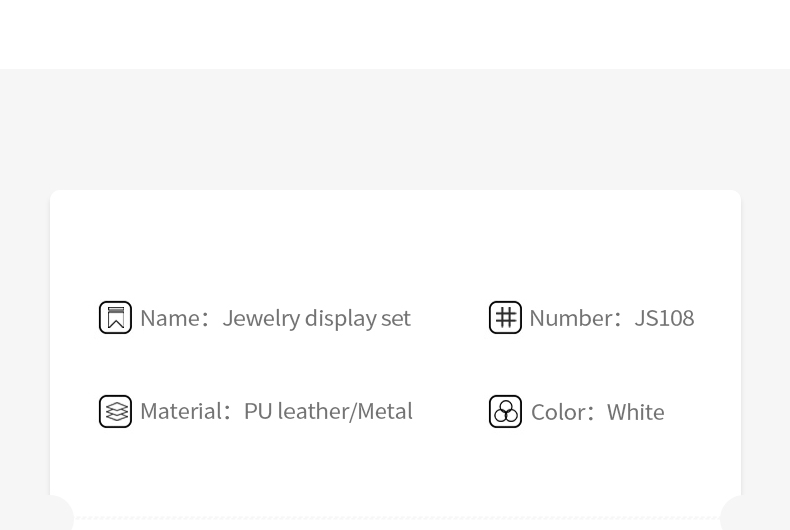790x530 pixels.
Task: Click the 'PU leather/Metal' material value
Action: [x=328, y=412]
